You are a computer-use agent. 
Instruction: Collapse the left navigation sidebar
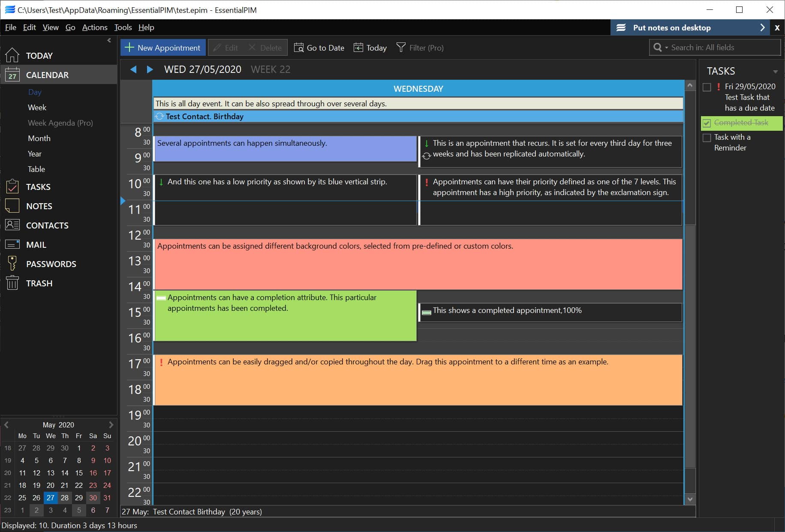pyautogui.click(x=109, y=40)
